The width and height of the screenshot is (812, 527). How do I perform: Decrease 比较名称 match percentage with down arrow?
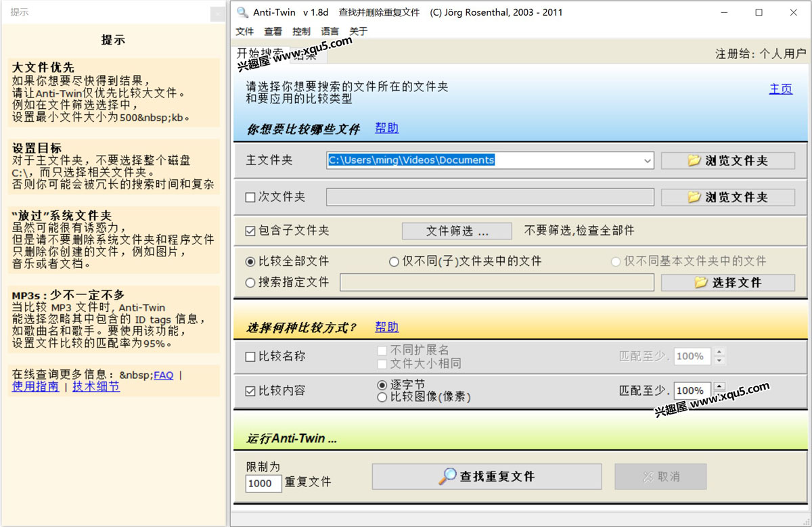(719, 361)
